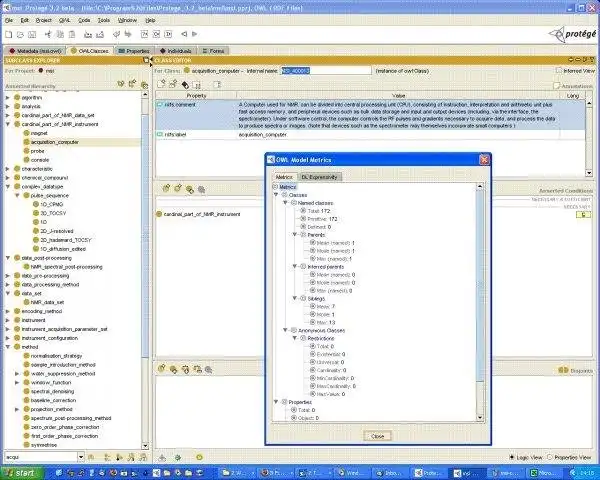This screenshot has width=600, height=480.
Task: Click the New project toolbar icon
Action: tap(8, 34)
